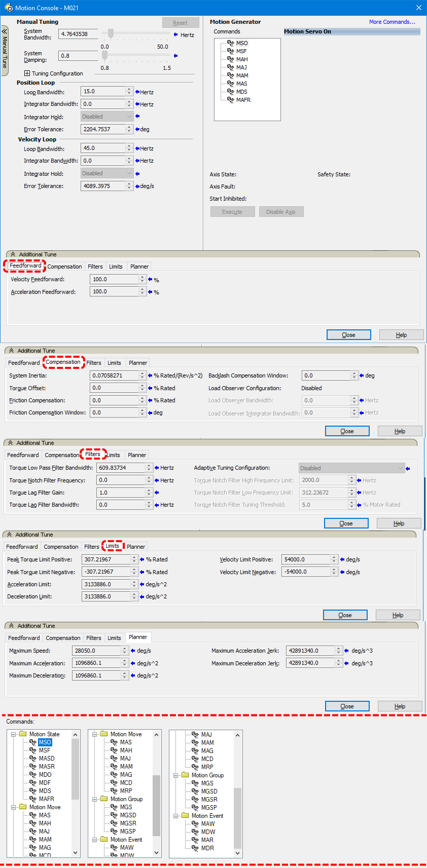Open the Filters tab outlined in red

coord(93,455)
